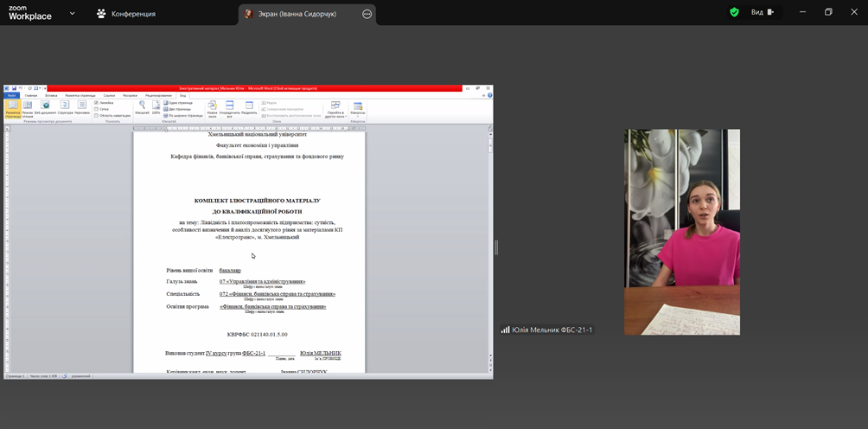This screenshot has height=429, width=868.
Task: Switch to the Главная ribbon tab
Action: [31, 95]
